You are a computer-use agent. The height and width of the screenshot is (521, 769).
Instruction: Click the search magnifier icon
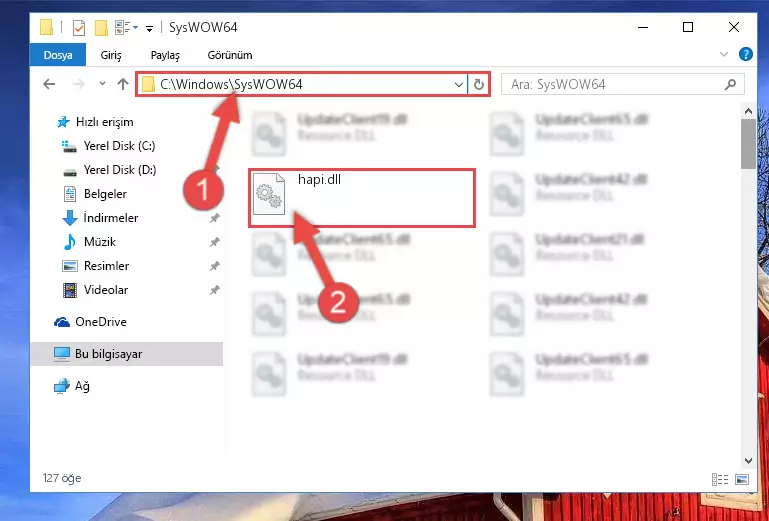tap(730, 84)
